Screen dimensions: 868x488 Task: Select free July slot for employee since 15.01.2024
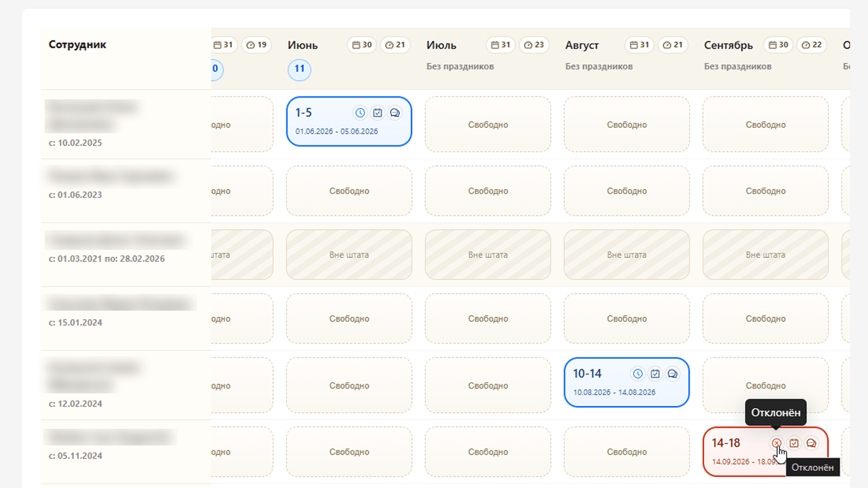pyautogui.click(x=488, y=319)
